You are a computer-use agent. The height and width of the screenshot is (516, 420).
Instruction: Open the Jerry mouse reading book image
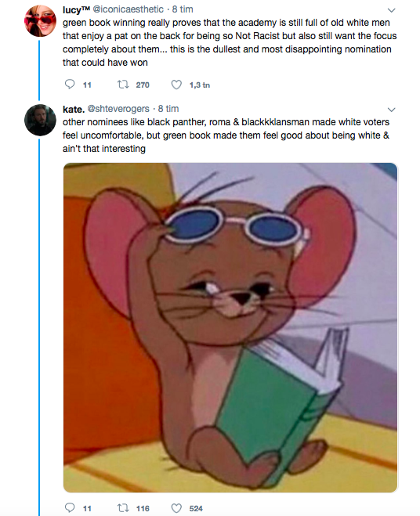(230, 327)
